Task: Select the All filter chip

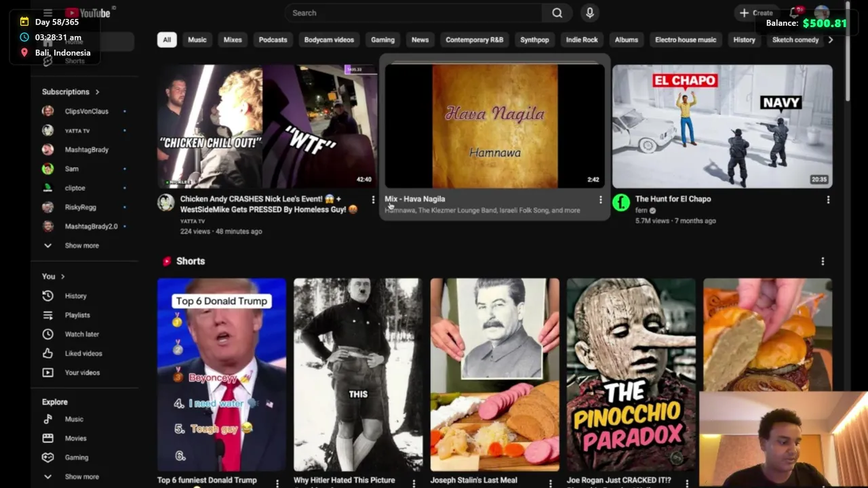Action: click(167, 39)
